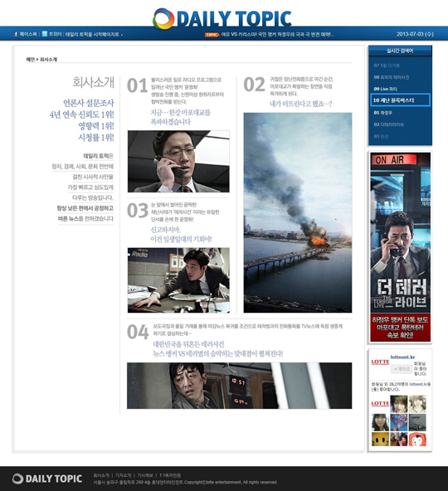Click the Daily Topic header logo
Screen dimensions: 448x491
tap(222, 18)
